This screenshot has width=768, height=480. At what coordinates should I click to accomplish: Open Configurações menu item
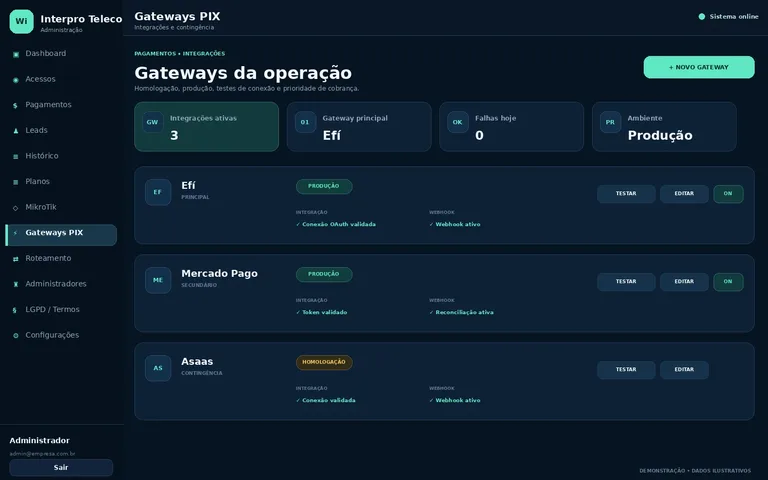[61, 335]
